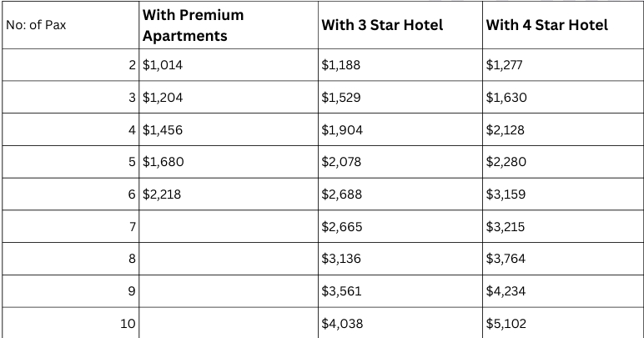Select the $2,128 4 star price
Screen dimensions: 644x338
(x=506, y=130)
